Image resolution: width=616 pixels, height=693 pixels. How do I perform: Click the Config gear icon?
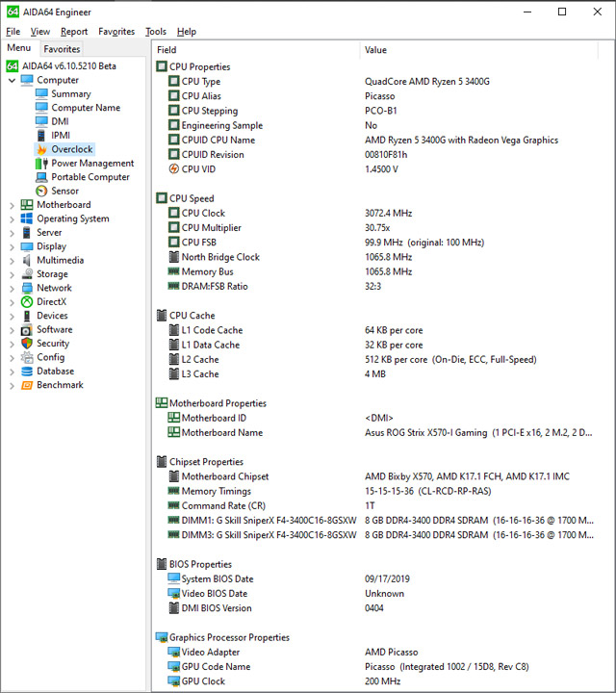27,357
